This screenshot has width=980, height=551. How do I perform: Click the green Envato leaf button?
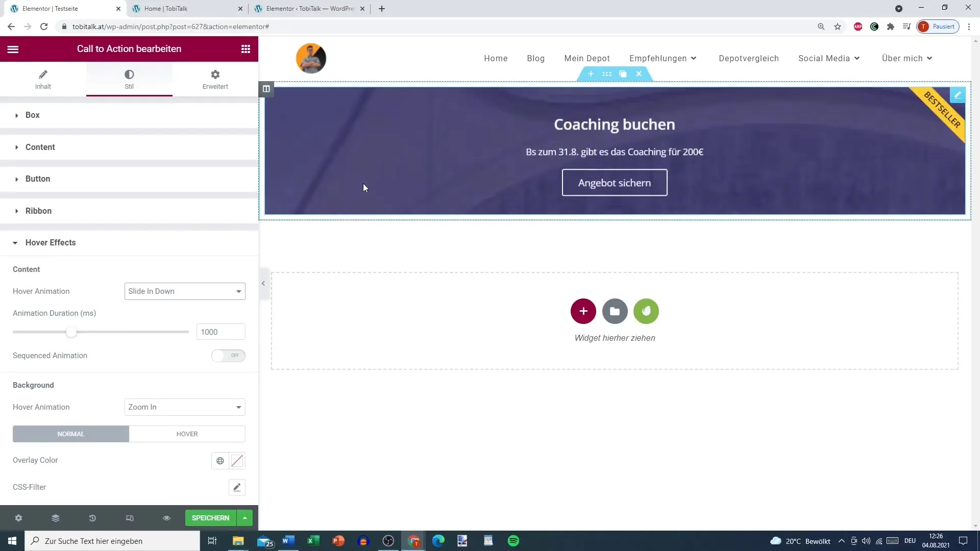pos(646,311)
